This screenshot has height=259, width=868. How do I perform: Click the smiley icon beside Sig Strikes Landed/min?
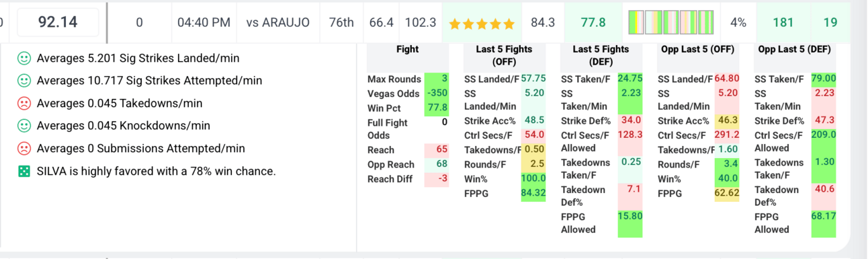[x=24, y=59]
